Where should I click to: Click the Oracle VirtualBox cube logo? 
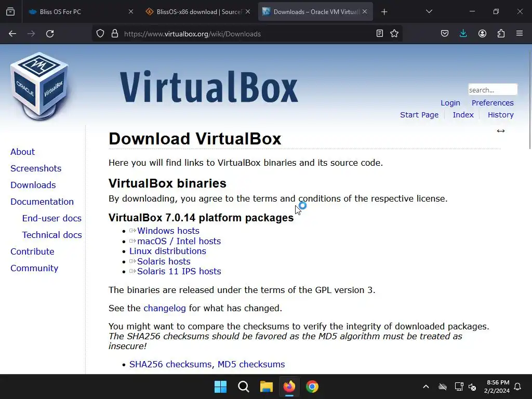point(39,86)
